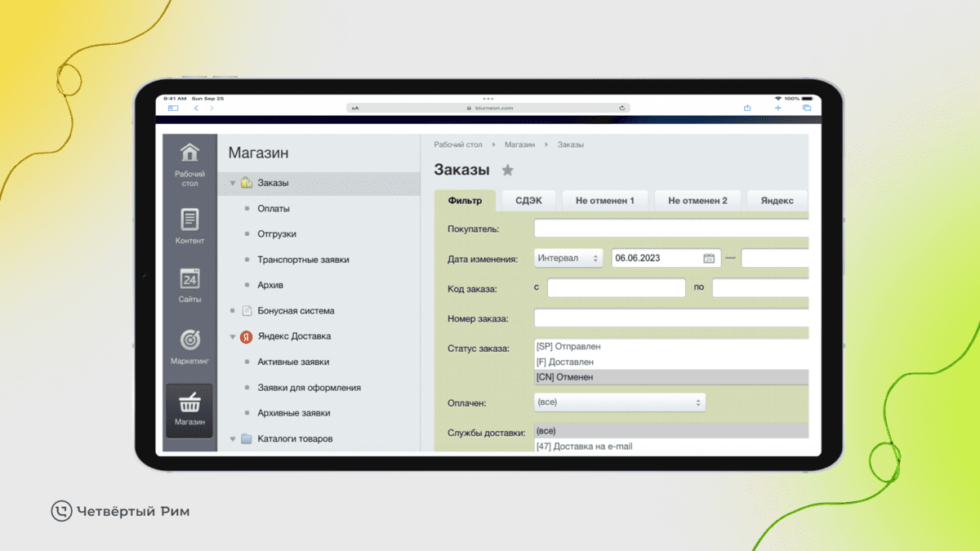
Task: Toggle the Safari sidebar button
Action: pos(173,108)
